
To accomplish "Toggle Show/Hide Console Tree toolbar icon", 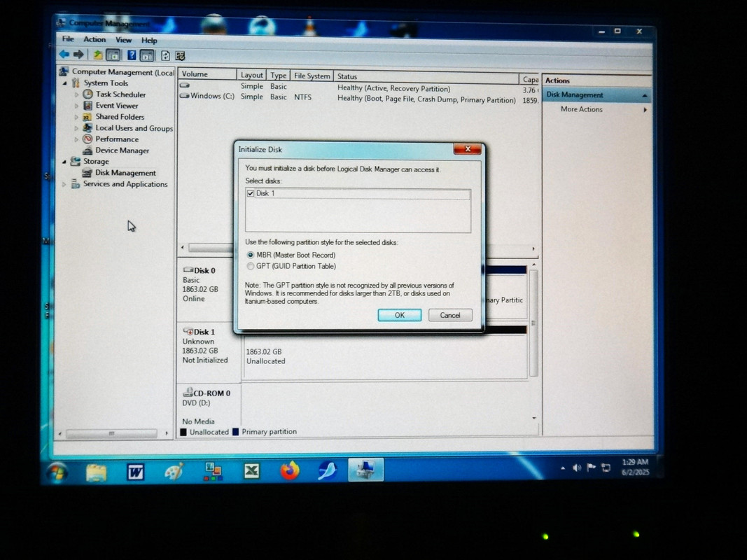I will pos(113,55).
